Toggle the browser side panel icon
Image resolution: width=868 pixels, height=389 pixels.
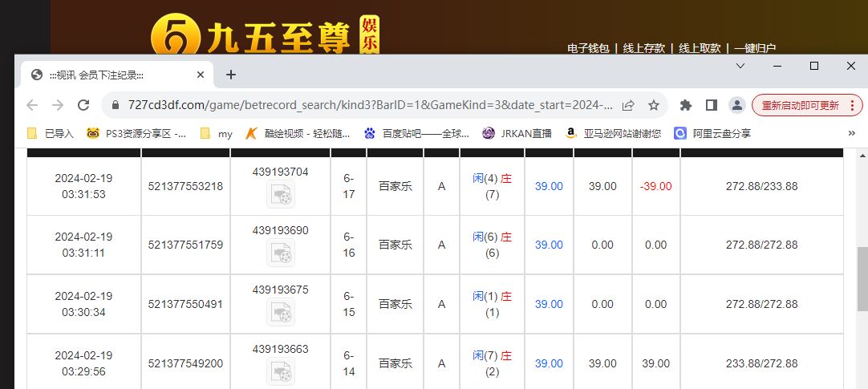711,105
